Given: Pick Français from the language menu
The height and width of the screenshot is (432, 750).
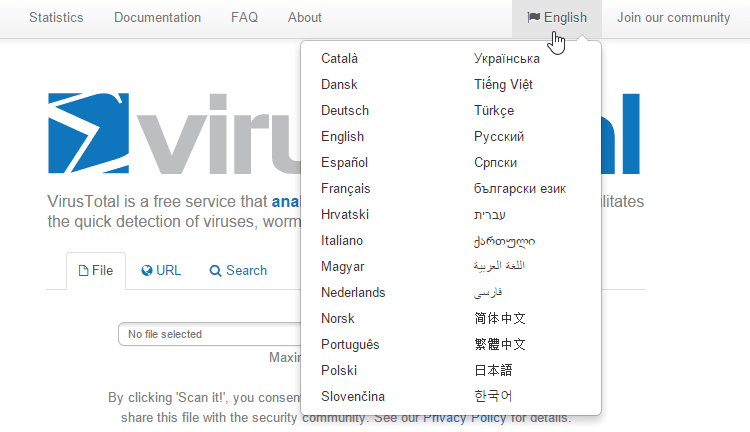Looking at the screenshot, I should [346, 189].
